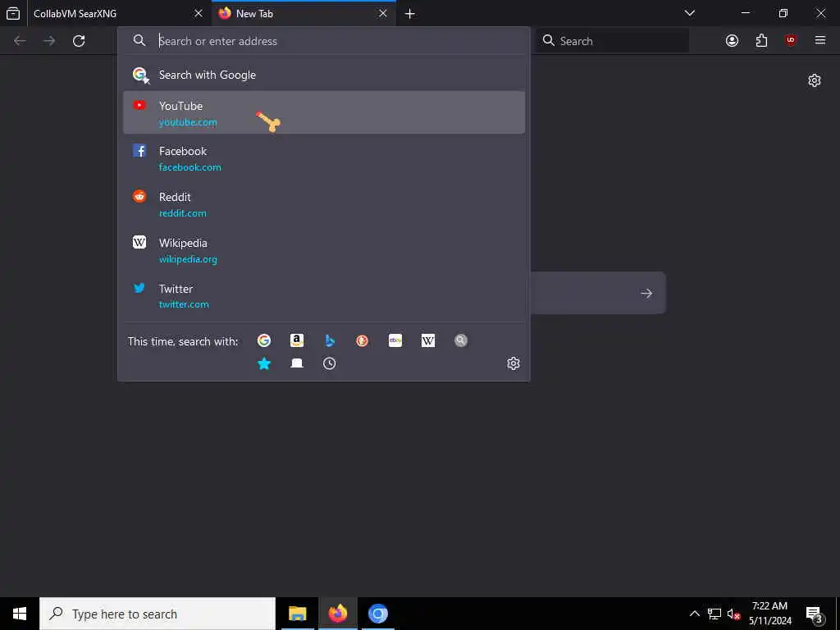The width and height of the screenshot is (840, 630).
Task: Open Firefox View icon at the tab strip's start
Action: pyautogui.click(x=13, y=13)
